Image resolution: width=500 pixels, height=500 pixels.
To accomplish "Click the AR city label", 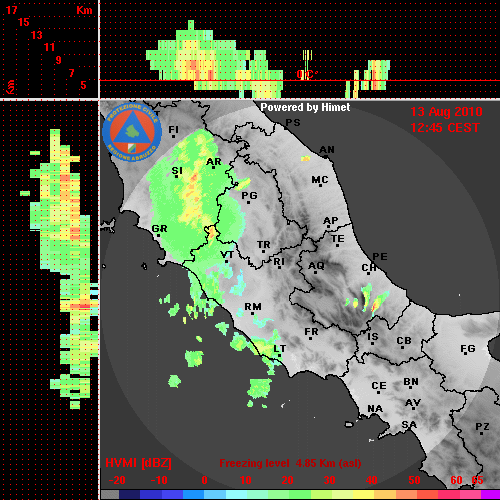I will pos(214,162).
